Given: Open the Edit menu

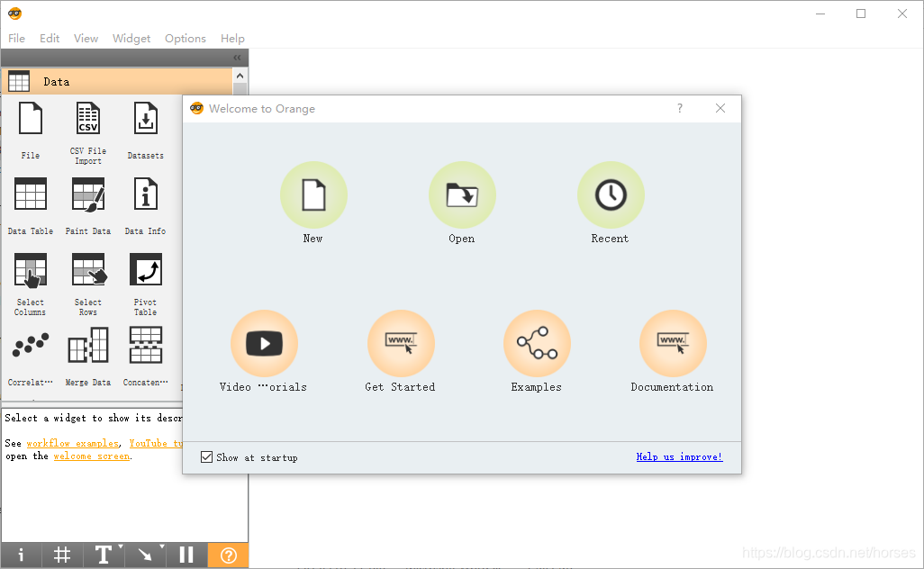Looking at the screenshot, I should pos(50,39).
